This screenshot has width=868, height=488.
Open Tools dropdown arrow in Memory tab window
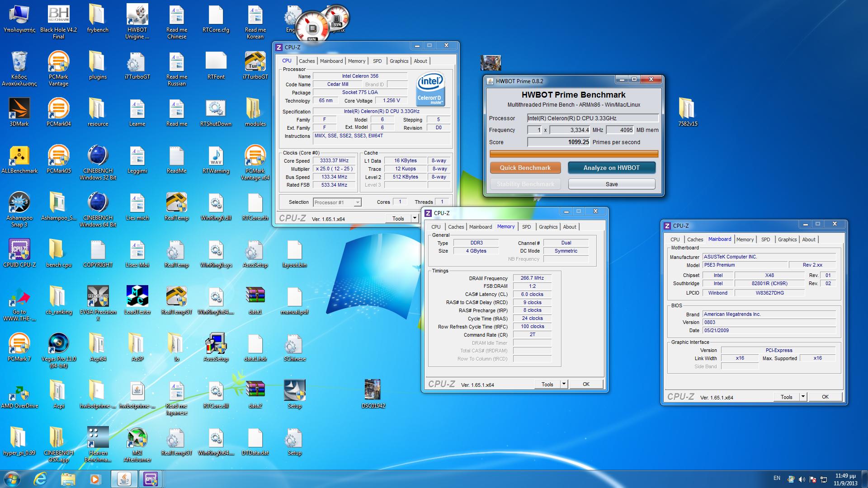pyautogui.click(x=564, y=384)
